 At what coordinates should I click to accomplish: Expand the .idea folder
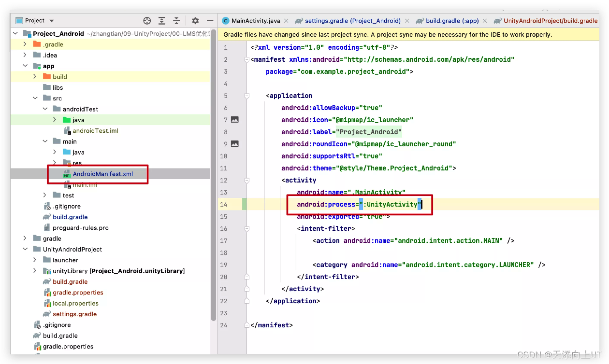pyautogui.click(x=25, y=55)
